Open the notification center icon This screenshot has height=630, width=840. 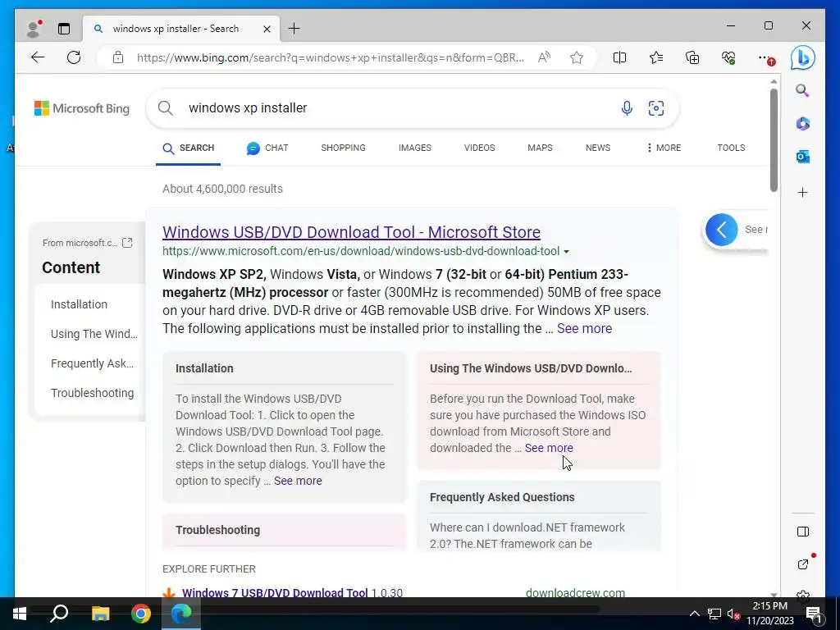click(814, 614)
